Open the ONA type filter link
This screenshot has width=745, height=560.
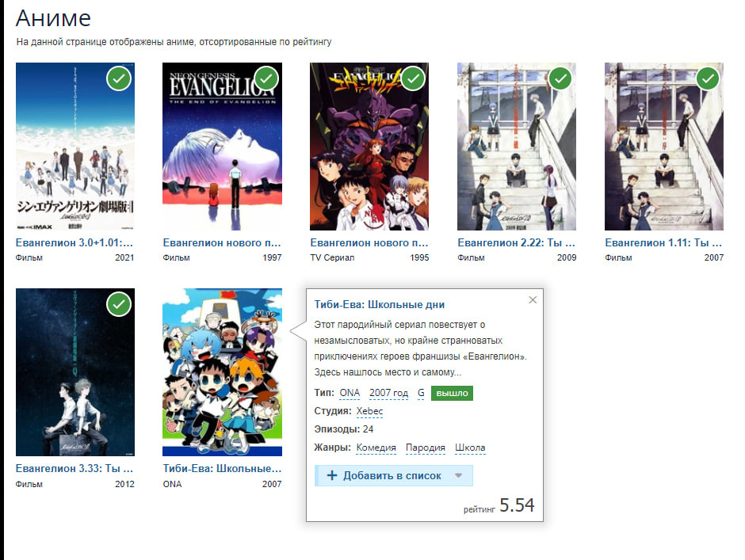pos(350,394)
